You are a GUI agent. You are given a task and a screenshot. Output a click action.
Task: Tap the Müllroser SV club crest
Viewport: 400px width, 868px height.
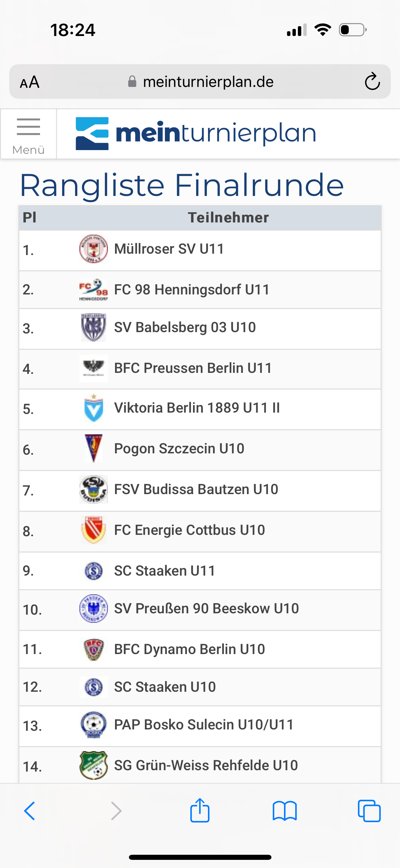point(94,249)
